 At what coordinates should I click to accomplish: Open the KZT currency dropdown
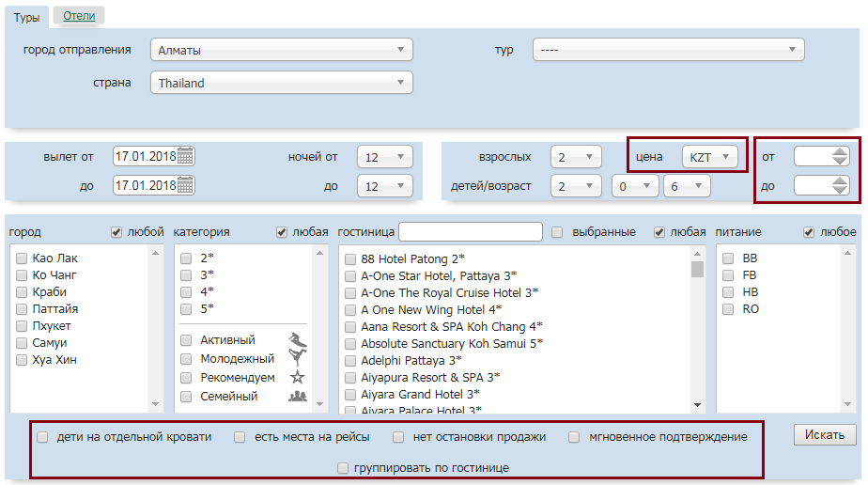pyautogui.click(x=709, y=157)
